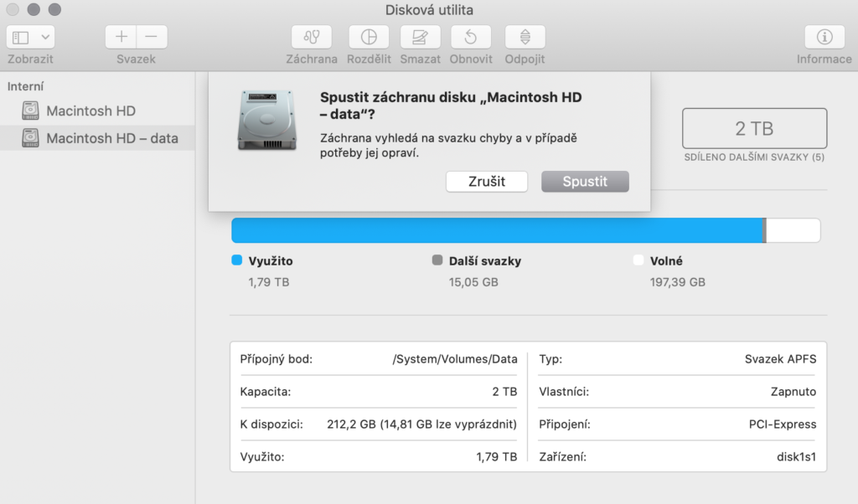Remove a volume with the minus button
The image size is (858, 504).
pos(152,37)
